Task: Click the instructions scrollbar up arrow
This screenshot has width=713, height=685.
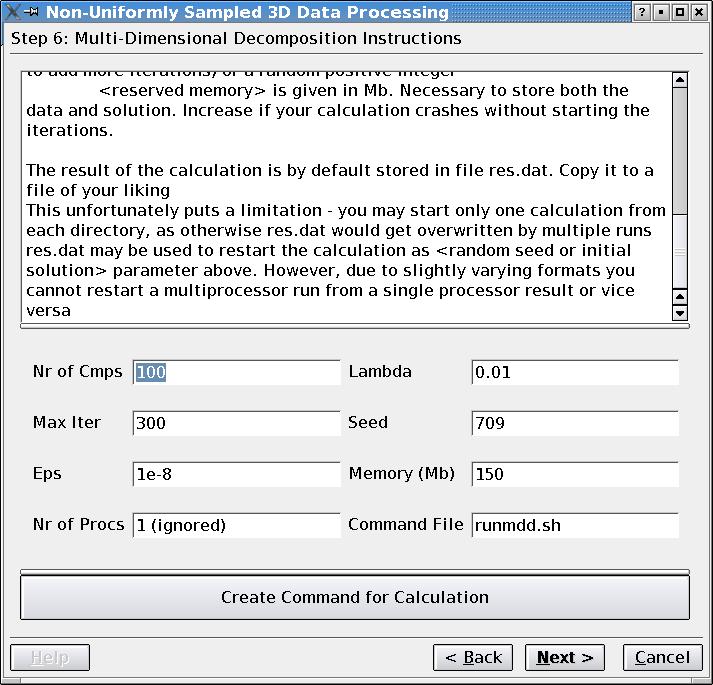Action: point(680,81)
